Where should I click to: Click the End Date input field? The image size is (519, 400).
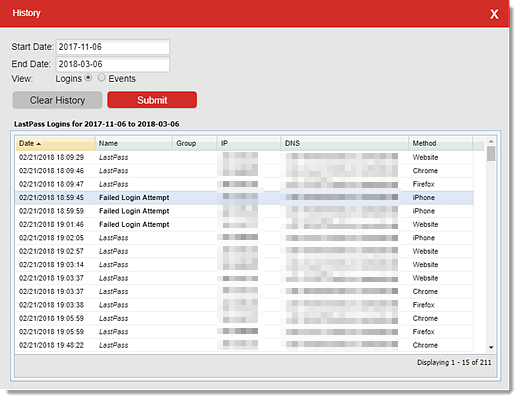click(113, 64)
